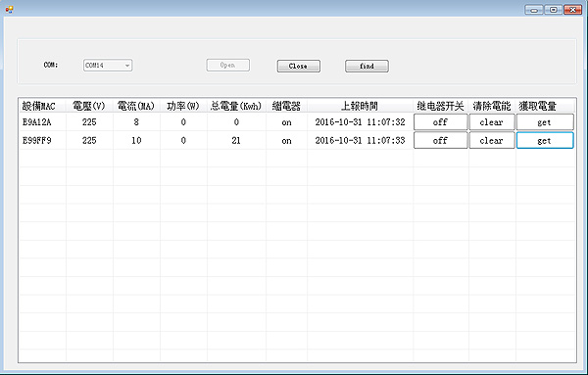Click the 電壓(V) column header
This screenshot has width=588, height=375.
89,106
